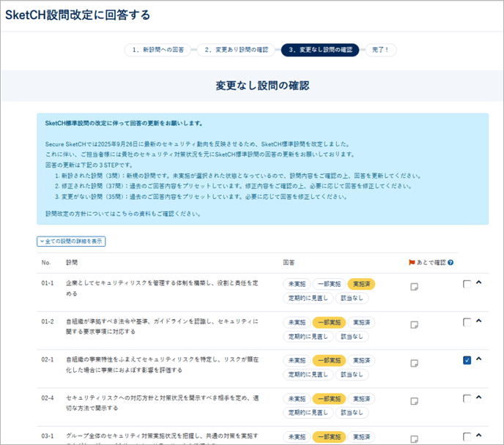Collapse question 02-4 with its chevron
The image size is (504, 445).
tap(478, 397)
